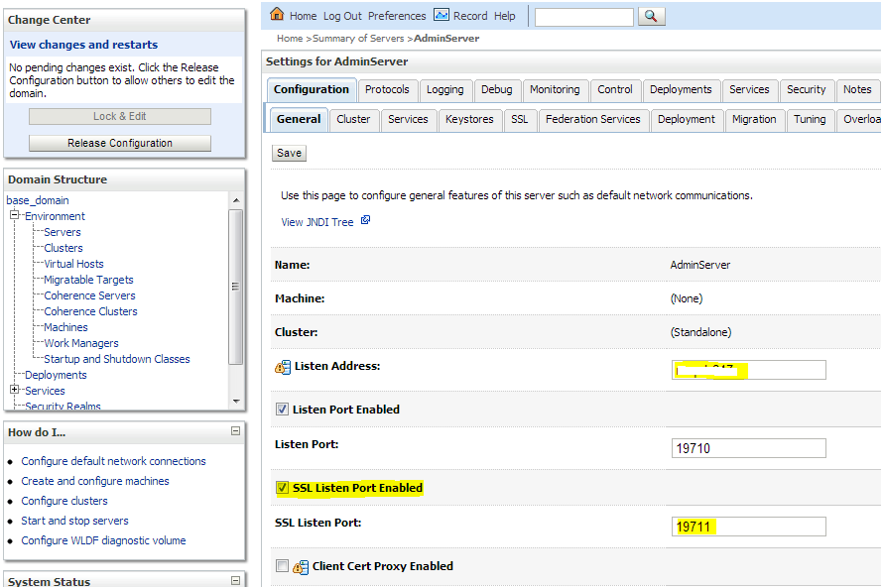The height and width of the screenshot is (588, 884).
Task: Switch to the Protocols tab
Action: [387, 89]
